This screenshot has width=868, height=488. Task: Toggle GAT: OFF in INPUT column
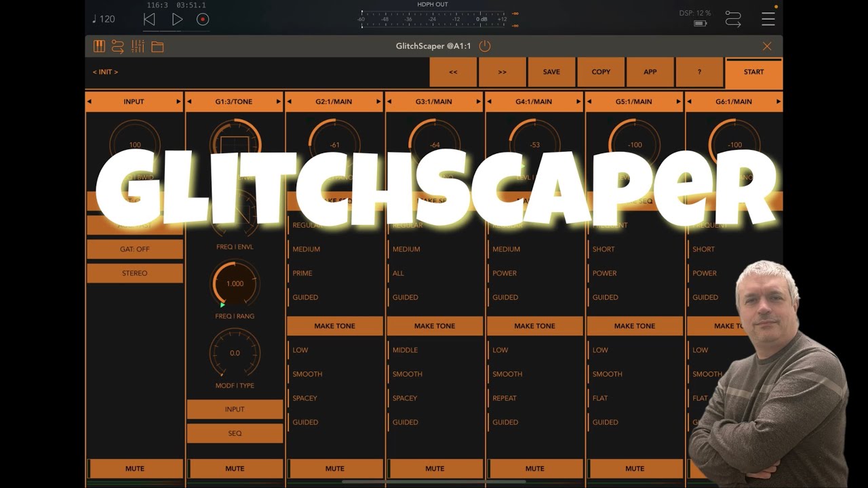pos(135,249)
